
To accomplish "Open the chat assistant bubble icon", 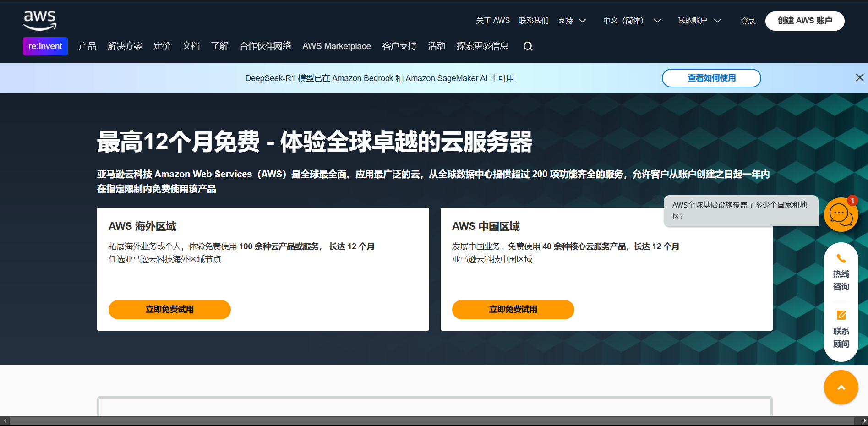I will tap(841, 214).
